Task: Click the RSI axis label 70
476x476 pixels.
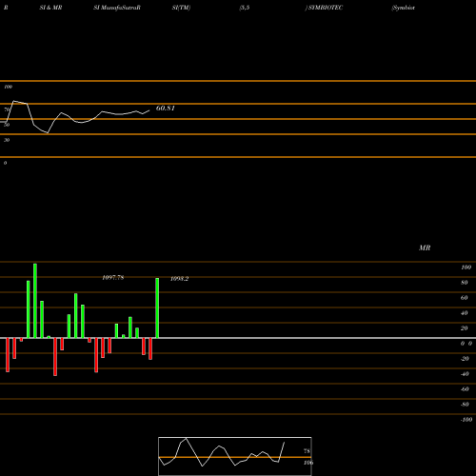Action: pos(7,109)
